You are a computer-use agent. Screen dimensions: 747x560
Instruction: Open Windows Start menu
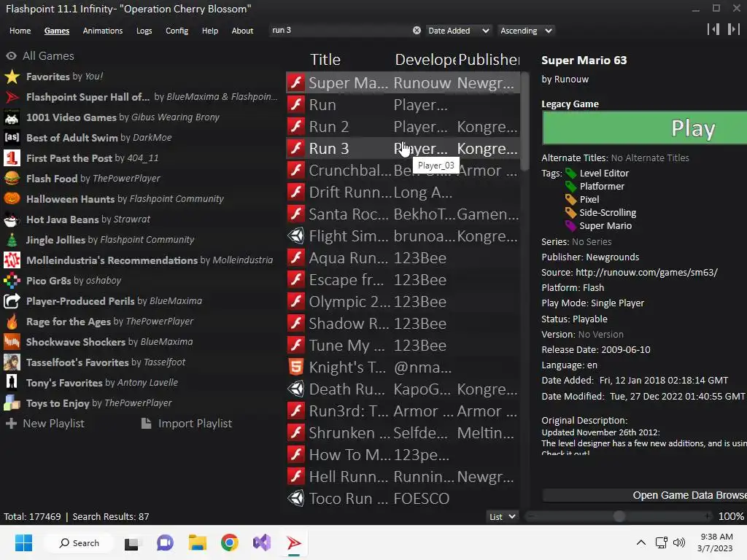coord(23,542)
